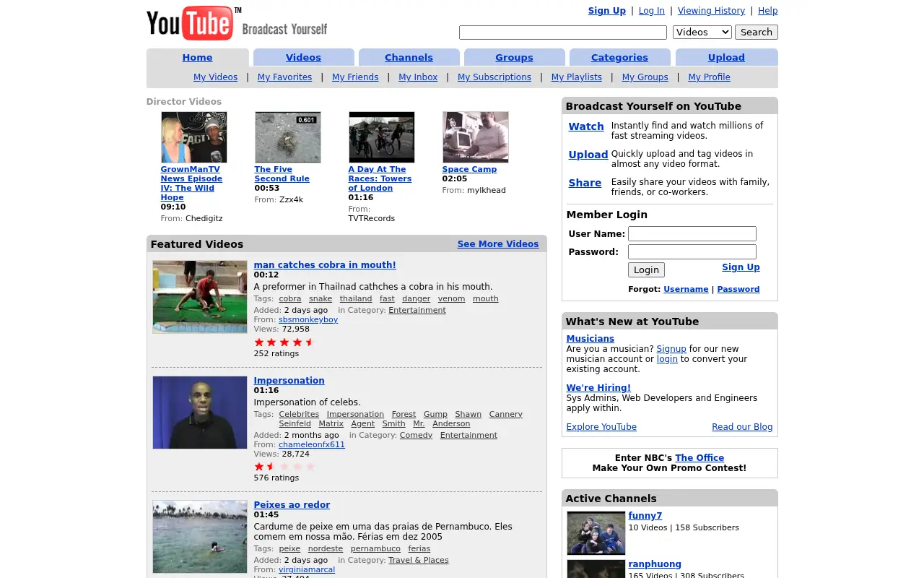Open uploader sbsmonkeyboy's profile link
Viewport: 924px width, 578px height.
tap(308, 319)
